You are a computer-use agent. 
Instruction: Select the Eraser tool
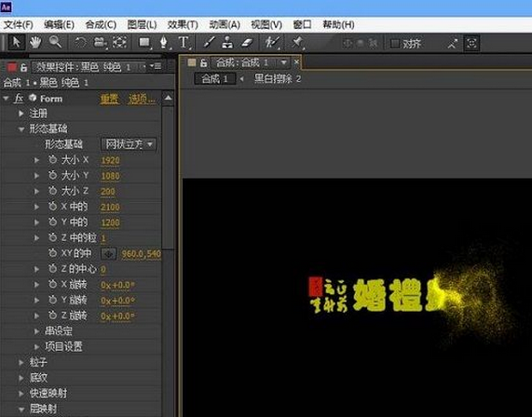coord(247,43)
